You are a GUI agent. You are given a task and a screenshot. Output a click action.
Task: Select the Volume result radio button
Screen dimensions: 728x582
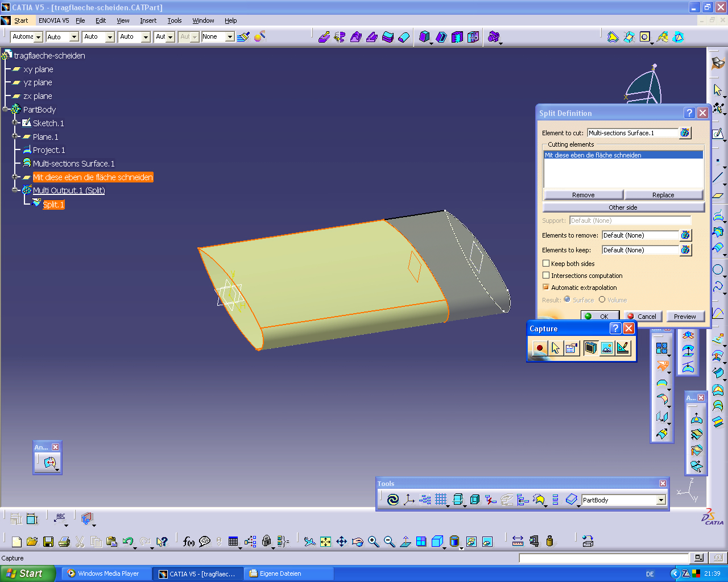pyautogui.click(x=602, y=300)
